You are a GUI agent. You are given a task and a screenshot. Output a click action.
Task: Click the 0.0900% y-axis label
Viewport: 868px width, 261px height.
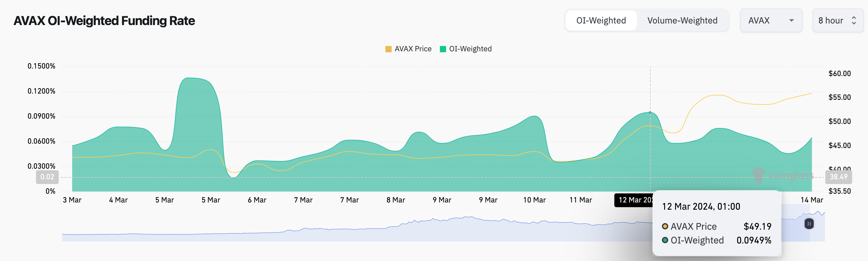tap(42, 116)
